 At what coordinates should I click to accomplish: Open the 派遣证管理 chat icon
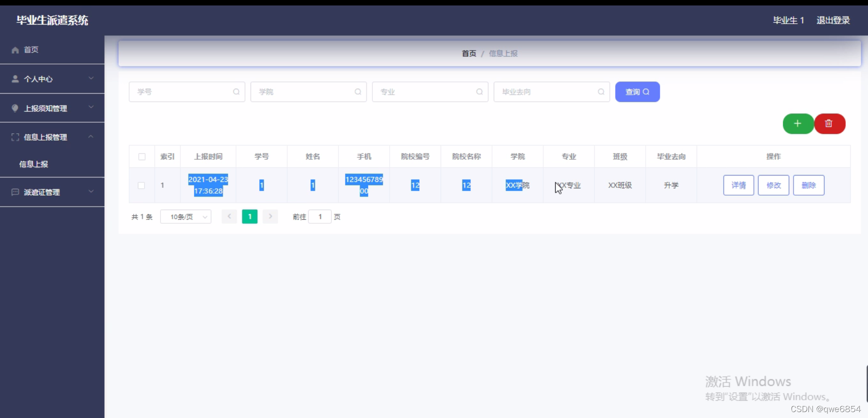tap(15, 192)
